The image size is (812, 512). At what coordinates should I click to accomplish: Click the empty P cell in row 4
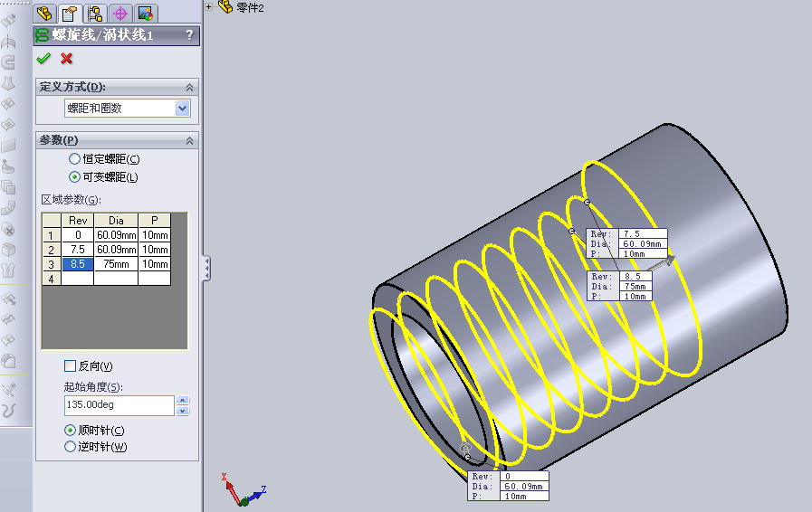(x=154, y=279)
